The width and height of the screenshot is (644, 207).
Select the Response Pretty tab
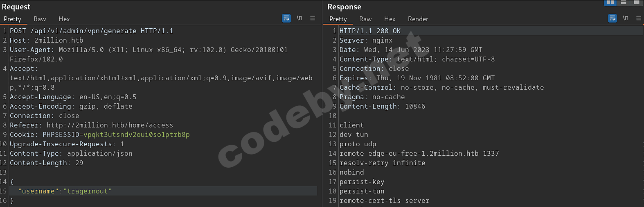pos(338,19)
